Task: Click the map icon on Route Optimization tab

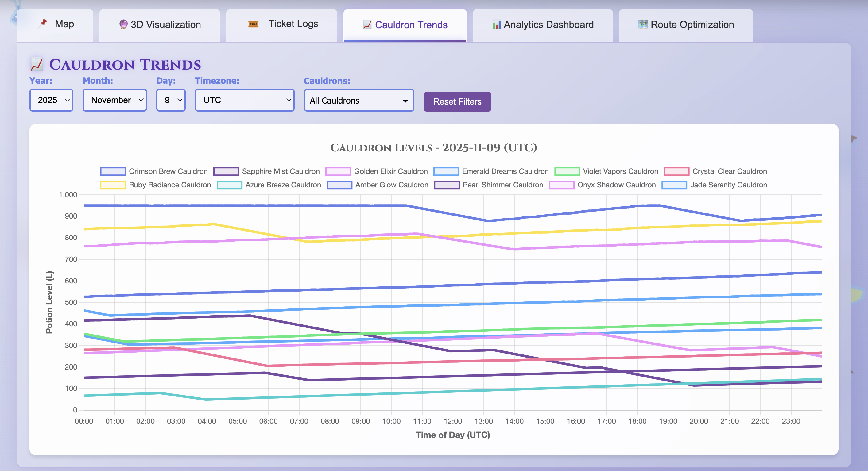Action: coord(643,24)
